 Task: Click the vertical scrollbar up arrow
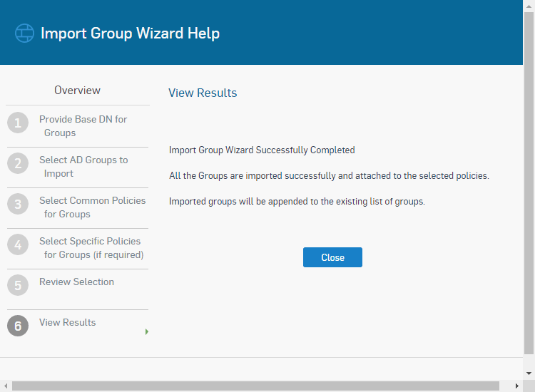click(529, 6)
